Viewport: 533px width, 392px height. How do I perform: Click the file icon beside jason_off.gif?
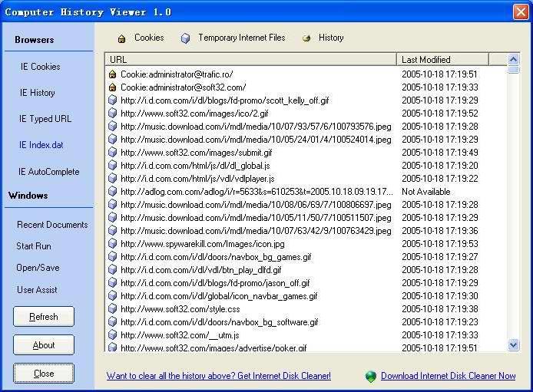[113, 283]
